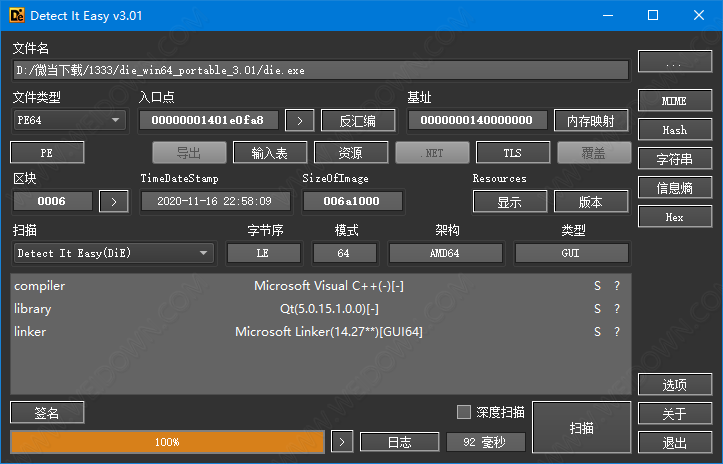Open the 字符串 strings viewer
This screenshot has width=723, height=464.
[x=675, y=159]
